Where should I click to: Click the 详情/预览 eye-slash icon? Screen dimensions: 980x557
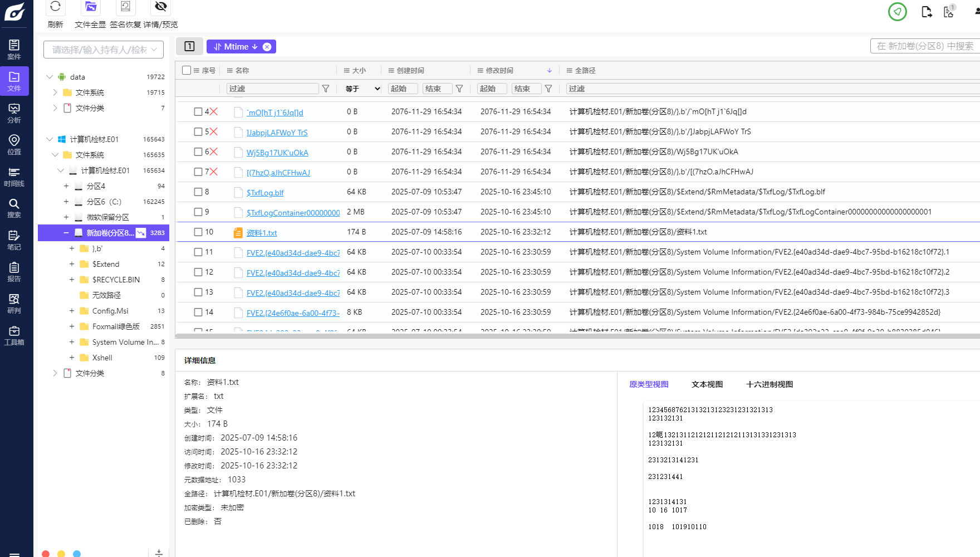click(160, 7)
